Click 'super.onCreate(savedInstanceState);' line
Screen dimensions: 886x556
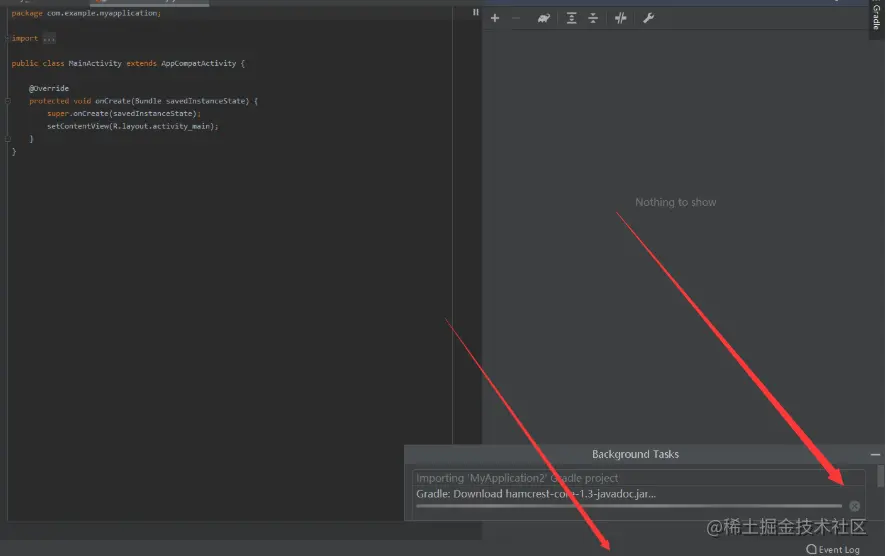pos(124,114)
